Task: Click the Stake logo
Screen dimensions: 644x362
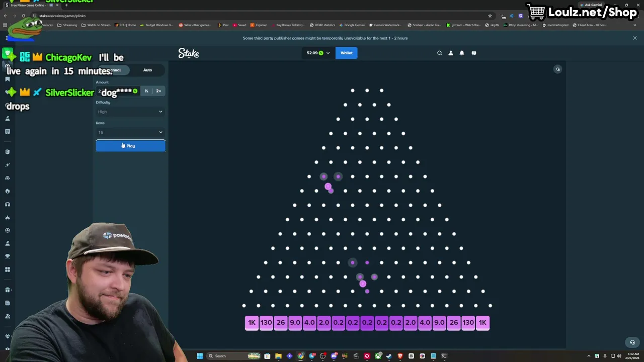Action: click(x=189, y=53)
